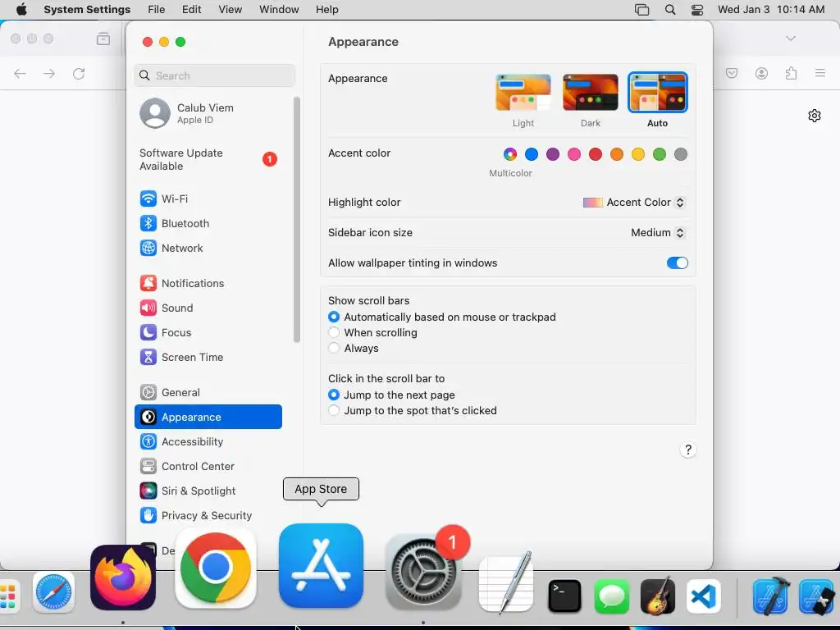Select Jump to the spot that's clicked

tap(334, 410)
